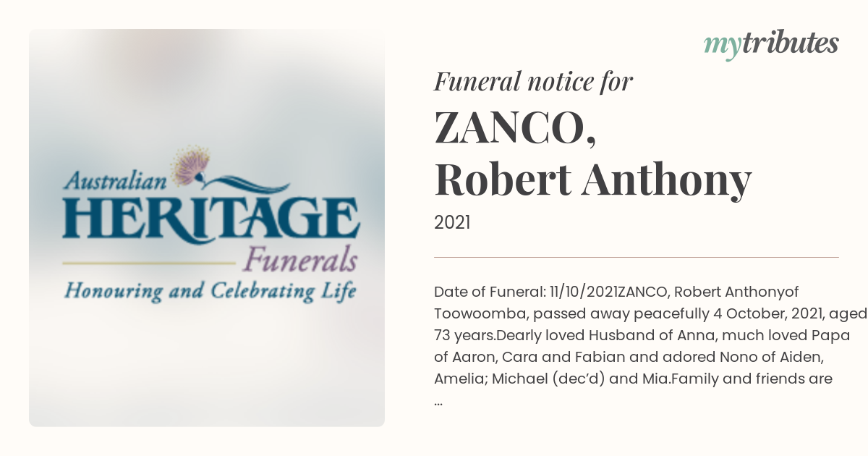Click the gold line under HERITAGE
Screen dimensions: 868x456
click(150, 261)
